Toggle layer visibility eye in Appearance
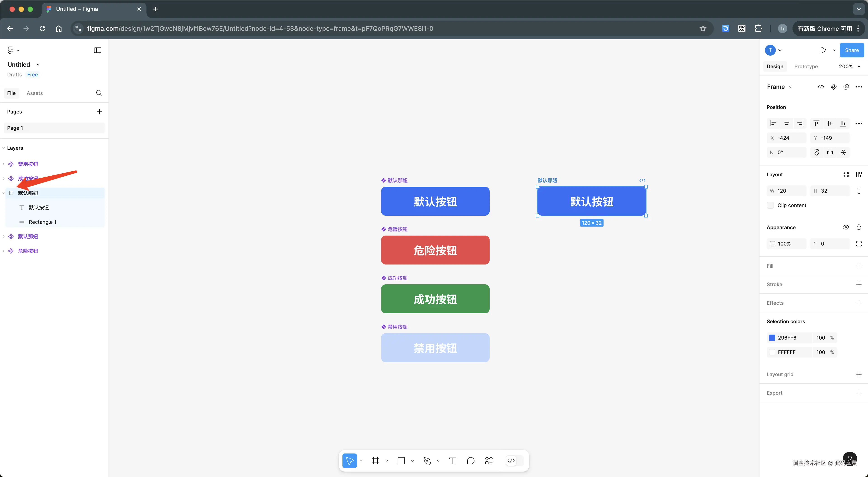Screen dimensions: 868x477 pyautogui.click(x=845, y=227)
